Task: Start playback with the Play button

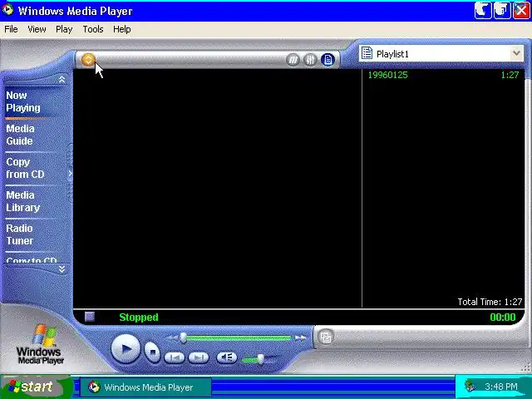Action: point(126,348)
